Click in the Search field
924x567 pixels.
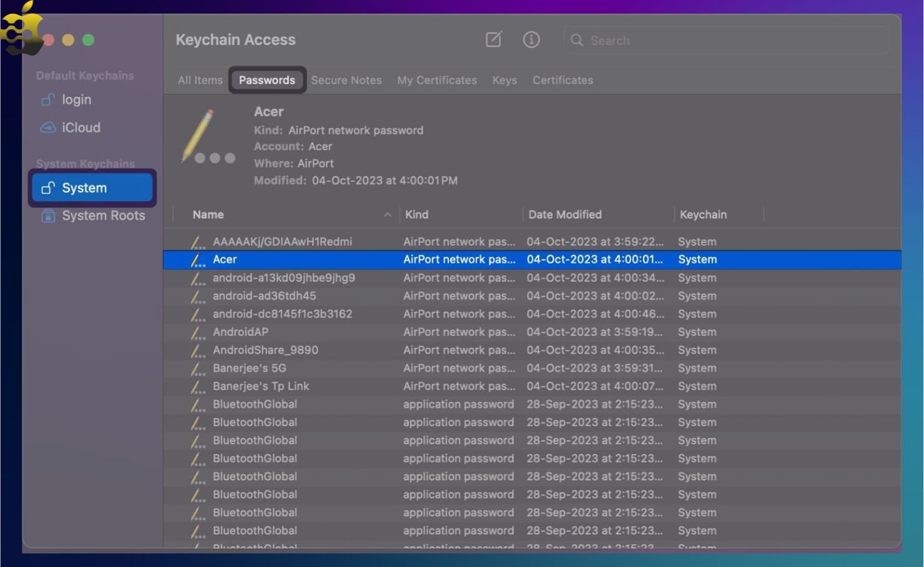726,41
